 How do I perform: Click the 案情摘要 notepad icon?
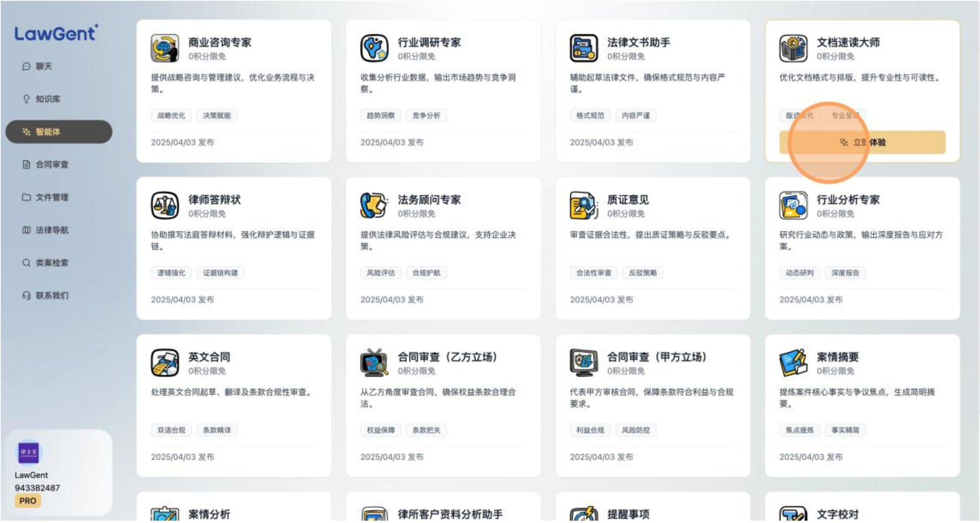click(x=793, y=363)
